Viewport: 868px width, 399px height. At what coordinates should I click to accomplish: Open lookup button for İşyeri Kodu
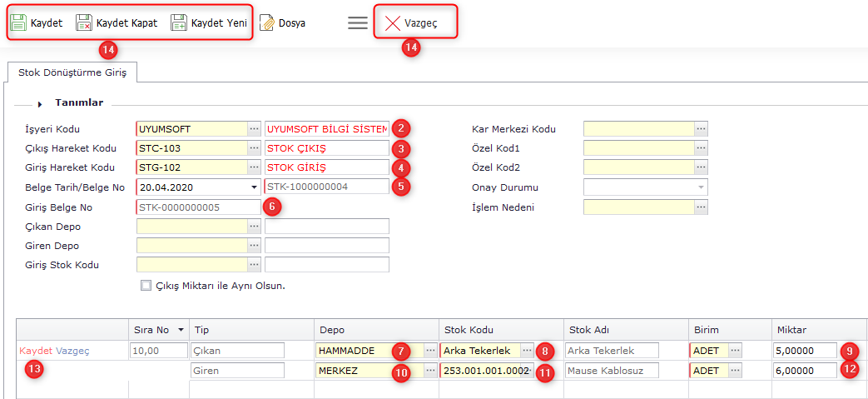coord(254,129)
